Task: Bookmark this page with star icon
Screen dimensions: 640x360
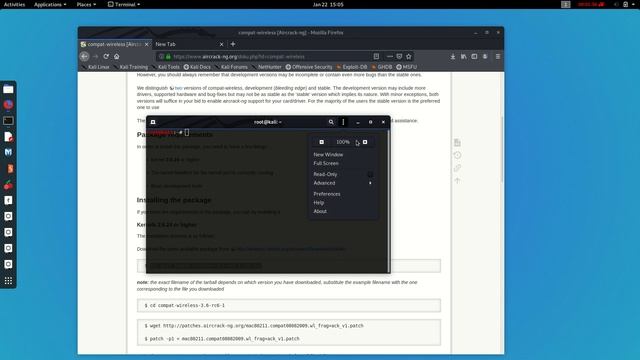Action: pyautogui.click(x=409, y=56)
